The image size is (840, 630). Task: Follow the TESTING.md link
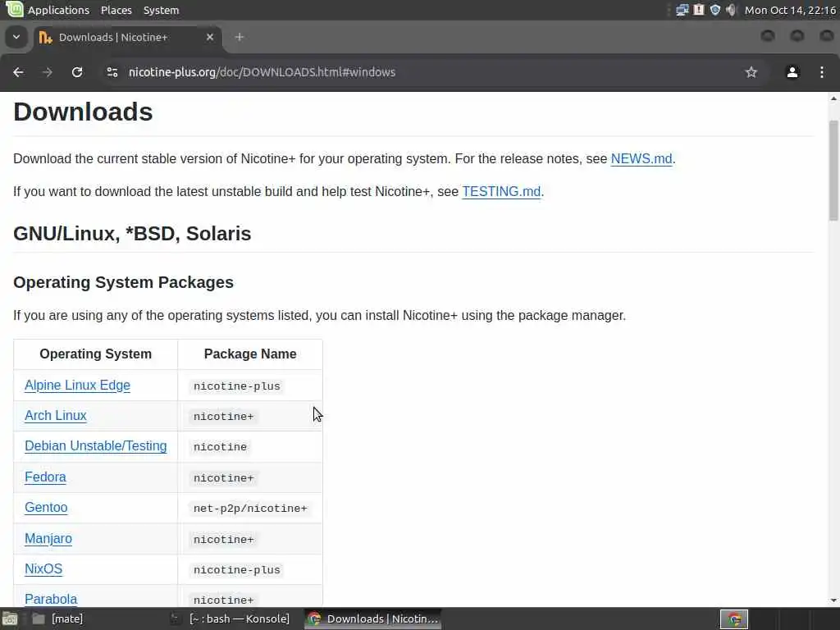[500, 192]
